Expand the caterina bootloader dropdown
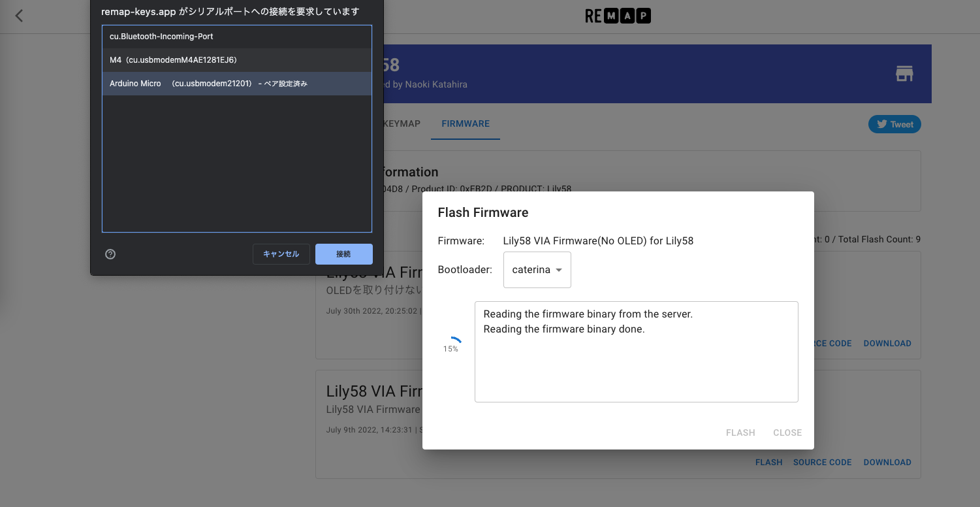This screenshot has height=507, width=980. [x=537, y=270]
